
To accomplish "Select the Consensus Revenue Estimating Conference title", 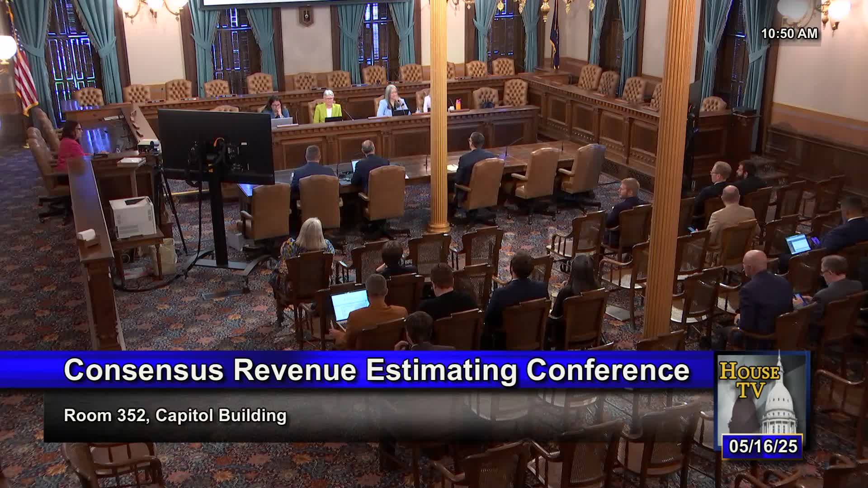I will pyautogui.click(x=376, y=370).
